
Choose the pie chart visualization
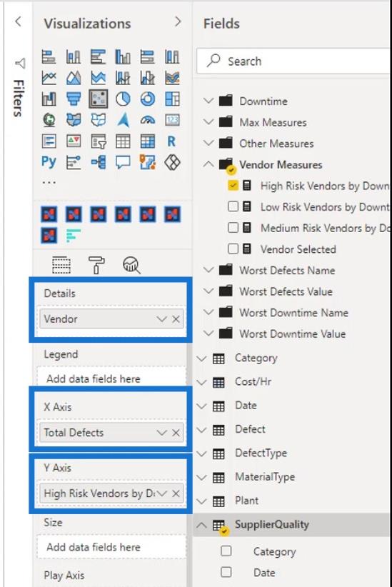click(x=123, y=99)
